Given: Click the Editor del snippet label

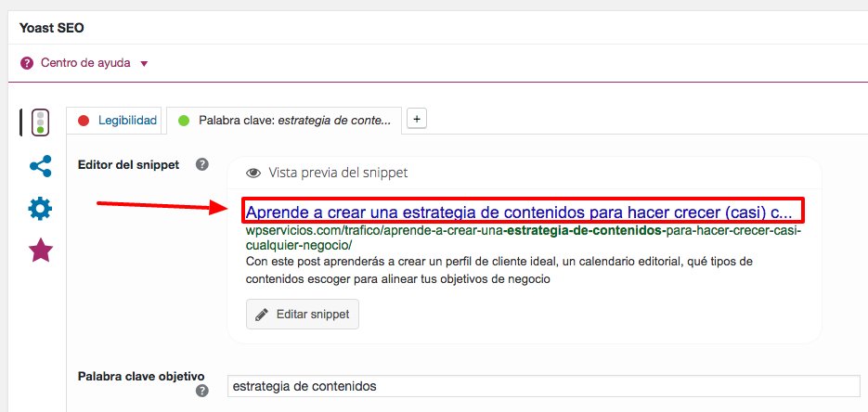Looking at the screenshot, I should (x=128, y=165).
